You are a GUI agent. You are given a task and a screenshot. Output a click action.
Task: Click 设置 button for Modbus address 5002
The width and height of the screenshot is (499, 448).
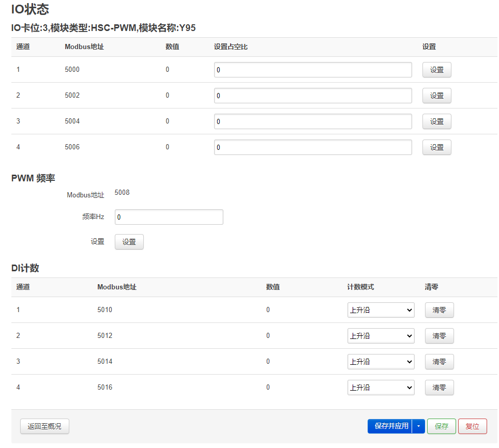436,96
